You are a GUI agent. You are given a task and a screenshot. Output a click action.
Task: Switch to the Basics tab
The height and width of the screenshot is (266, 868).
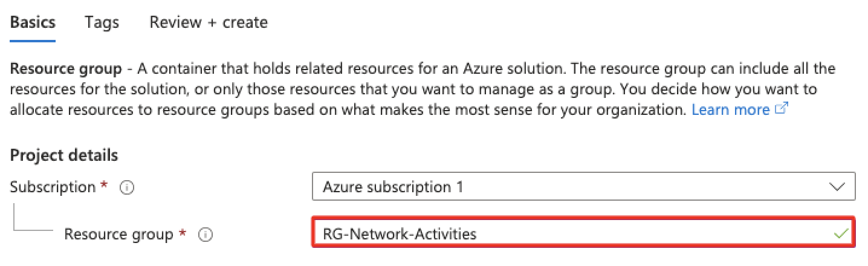(33, 22)
